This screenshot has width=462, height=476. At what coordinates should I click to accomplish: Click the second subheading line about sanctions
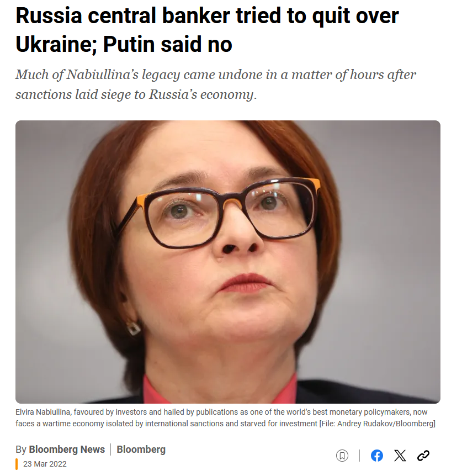[x=136, y=94]
